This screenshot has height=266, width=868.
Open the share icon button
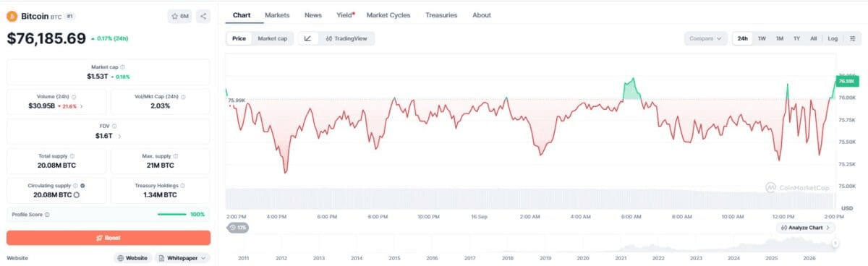pos(203,15)
